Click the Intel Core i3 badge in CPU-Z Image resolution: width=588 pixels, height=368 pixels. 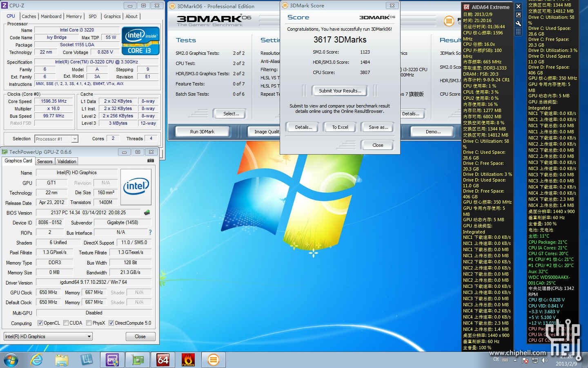point(140,41)
